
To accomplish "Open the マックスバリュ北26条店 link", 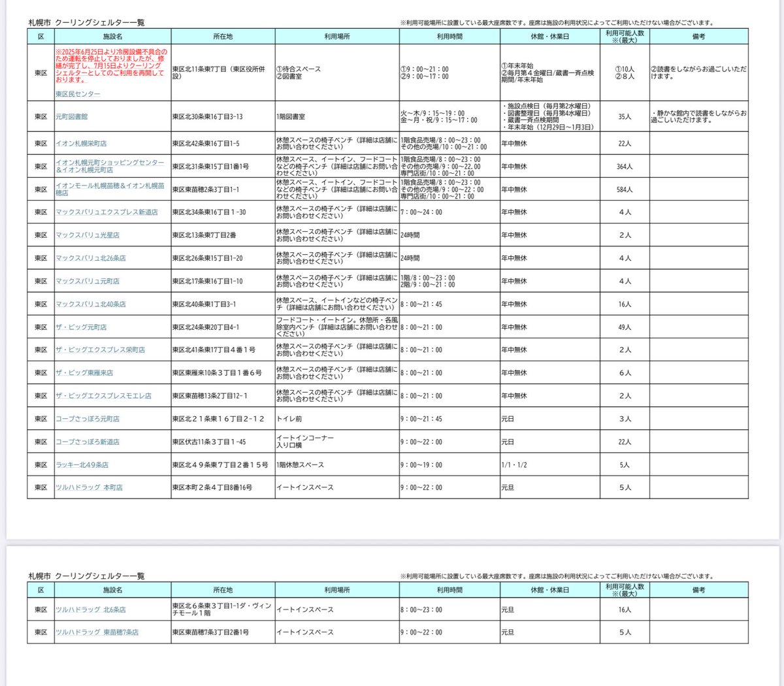I will 91,258.
